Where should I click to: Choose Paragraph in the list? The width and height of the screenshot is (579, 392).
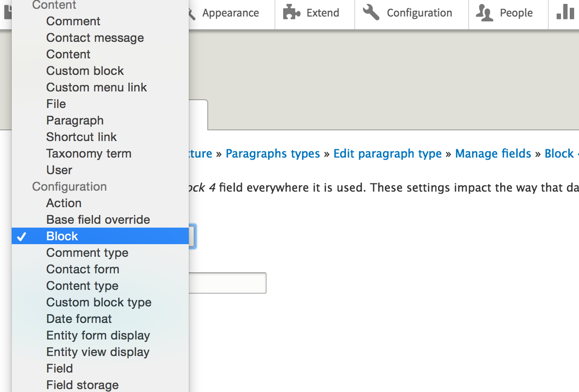click(x=100, y=120)
